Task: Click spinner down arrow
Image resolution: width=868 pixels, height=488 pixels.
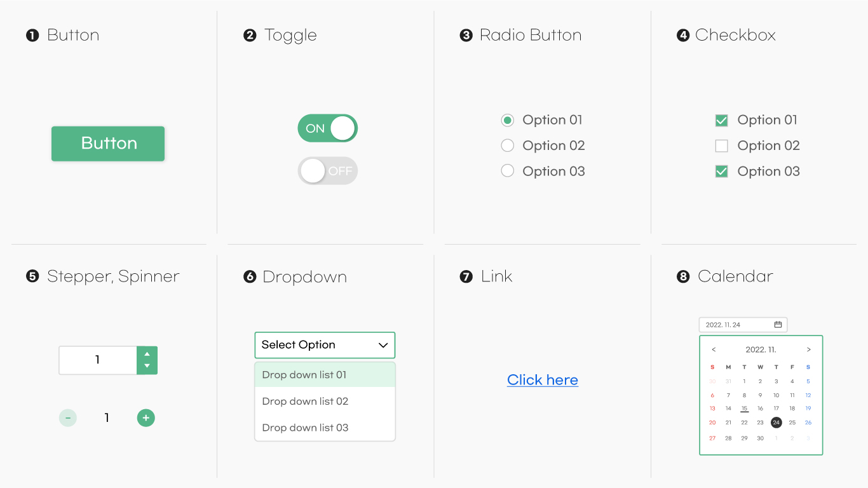Action: 147,366
